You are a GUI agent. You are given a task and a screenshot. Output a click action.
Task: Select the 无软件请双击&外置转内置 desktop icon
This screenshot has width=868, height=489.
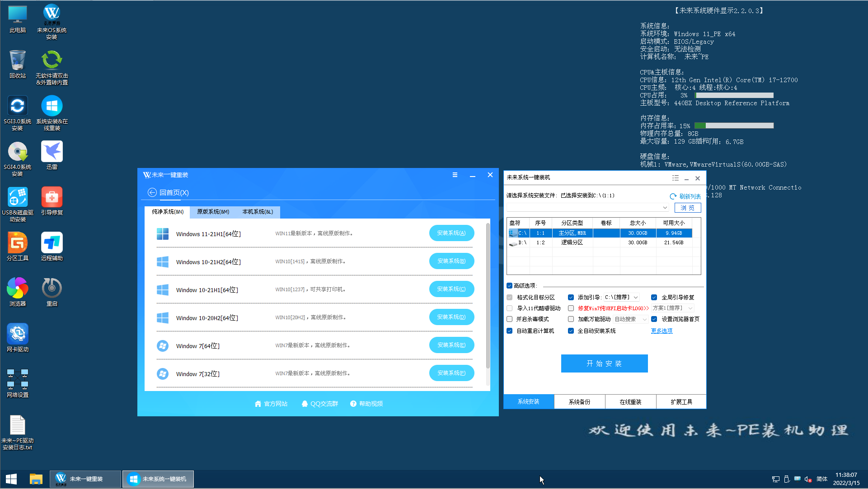[x=52, y=67]
